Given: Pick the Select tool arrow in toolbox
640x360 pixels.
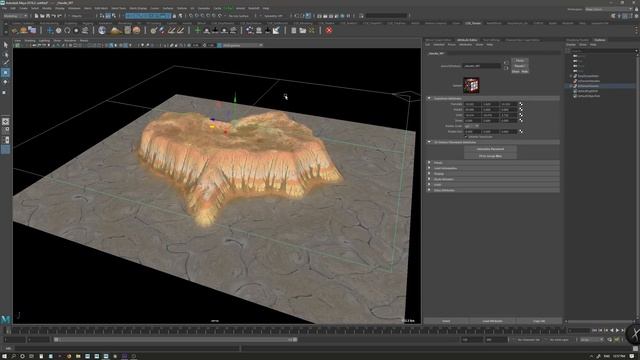Looking at the screenshot, I should click(5, 44).
